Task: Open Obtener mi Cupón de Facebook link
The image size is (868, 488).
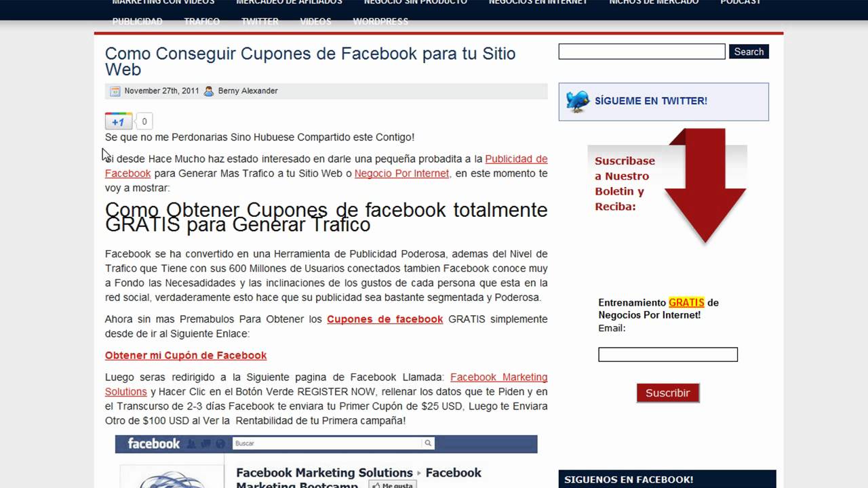Action: click(x=186, y=355)
